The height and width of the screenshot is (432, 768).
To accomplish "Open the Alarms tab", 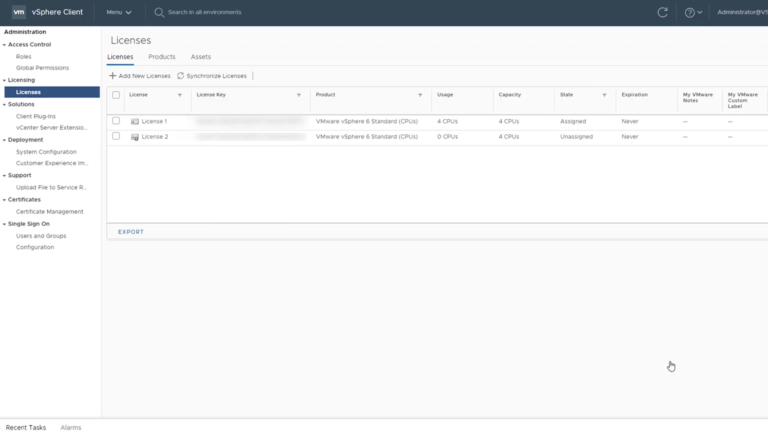I will pyautogui.click(x=71, y=427).
